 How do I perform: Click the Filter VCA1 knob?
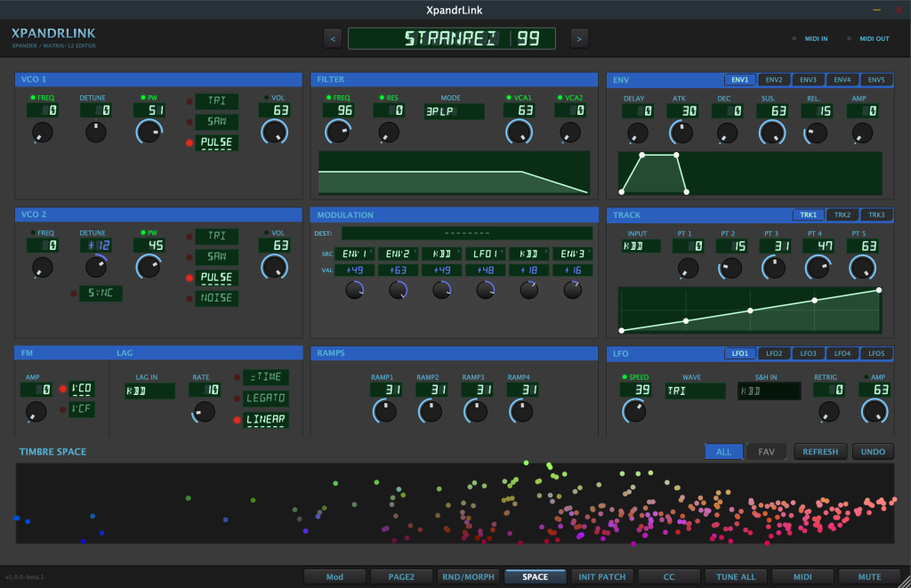click(x=519, y=133)
